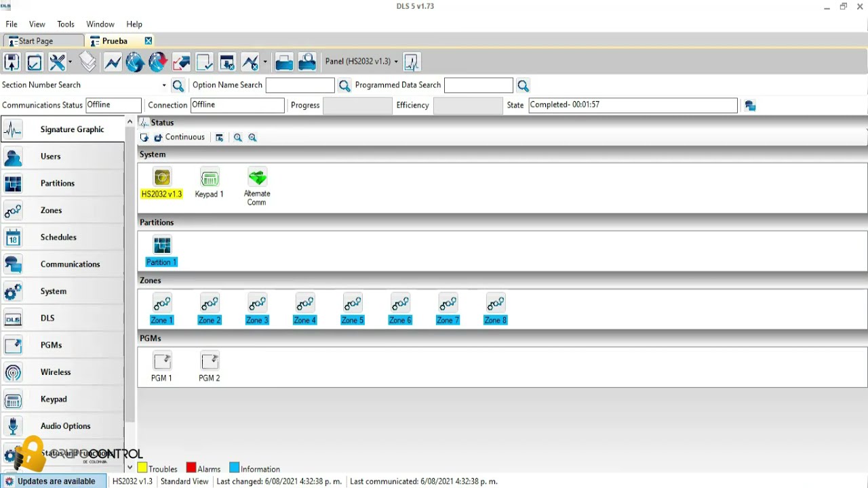Open the Partitions section in the sidebar

62,184
